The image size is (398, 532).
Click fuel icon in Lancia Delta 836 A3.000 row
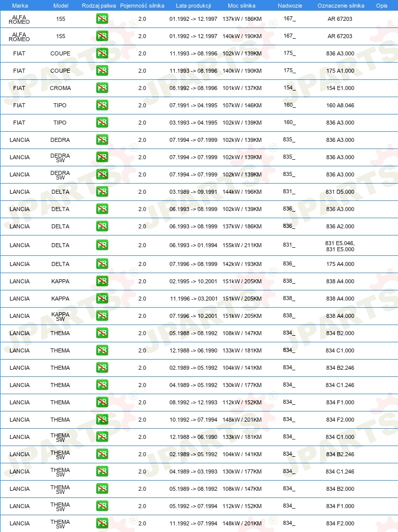(102, 209)
